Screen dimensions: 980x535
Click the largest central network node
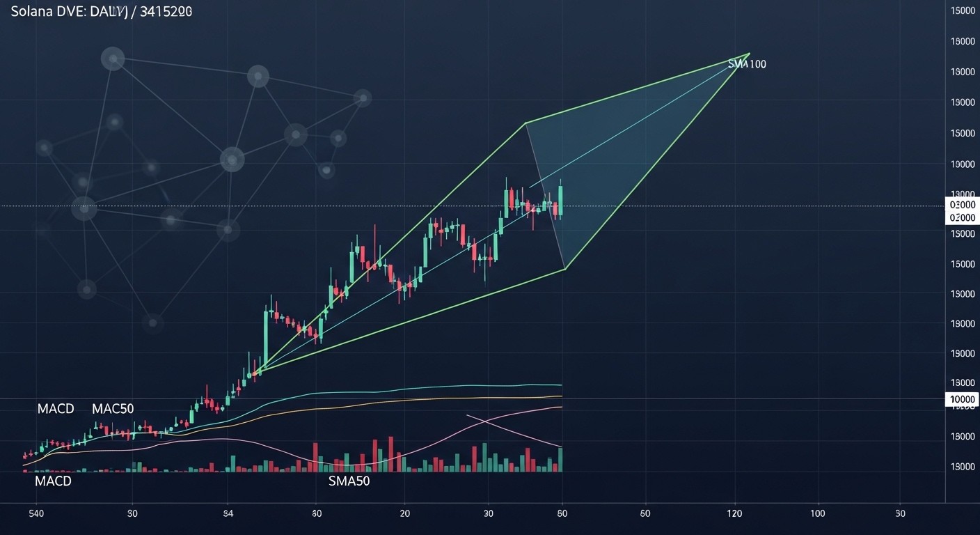click(232, 160)
